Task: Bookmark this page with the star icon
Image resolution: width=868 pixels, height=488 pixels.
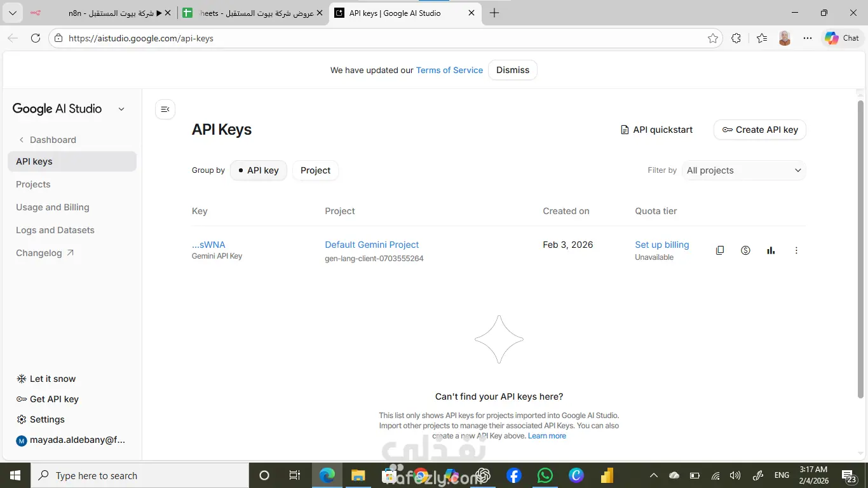Action: 713,38
